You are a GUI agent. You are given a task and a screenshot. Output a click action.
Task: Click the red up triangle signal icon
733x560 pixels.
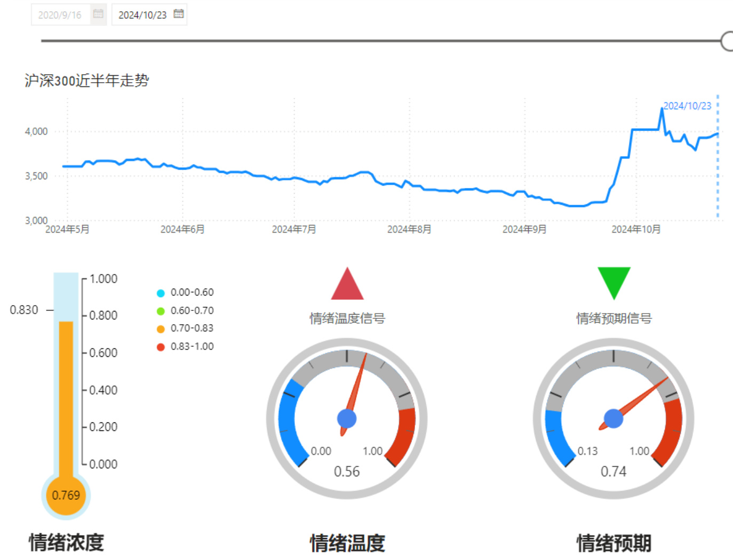[x=347, y=285]
